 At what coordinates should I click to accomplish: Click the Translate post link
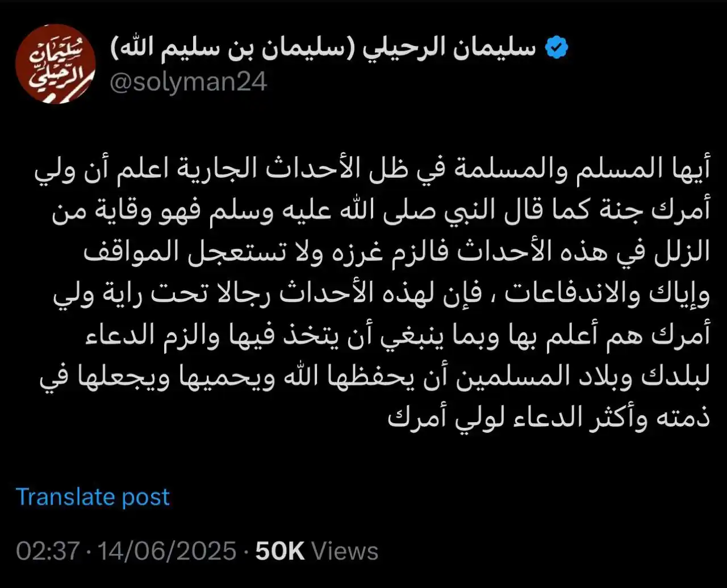click(x=93, y=497)
